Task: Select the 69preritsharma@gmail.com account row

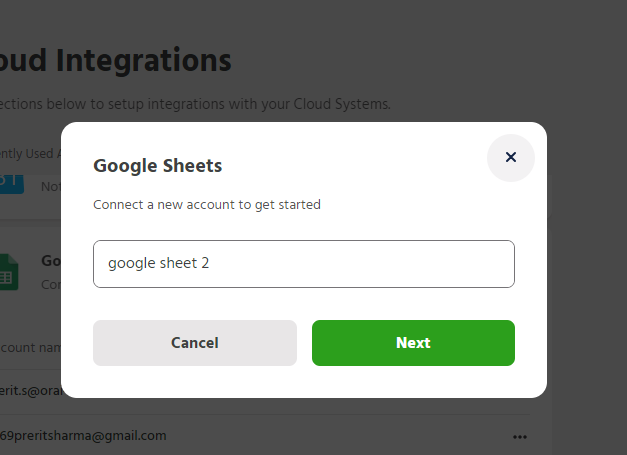Action: [x=84, y=436]
